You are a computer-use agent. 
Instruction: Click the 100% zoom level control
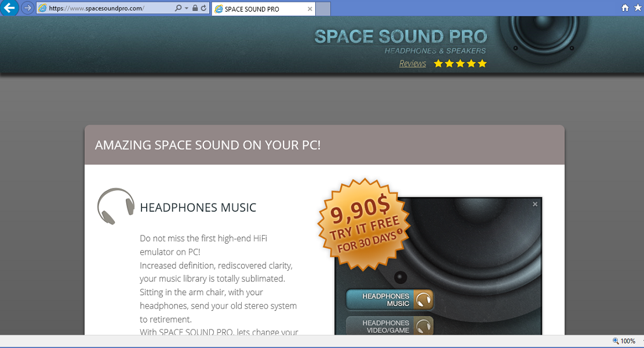624,341
